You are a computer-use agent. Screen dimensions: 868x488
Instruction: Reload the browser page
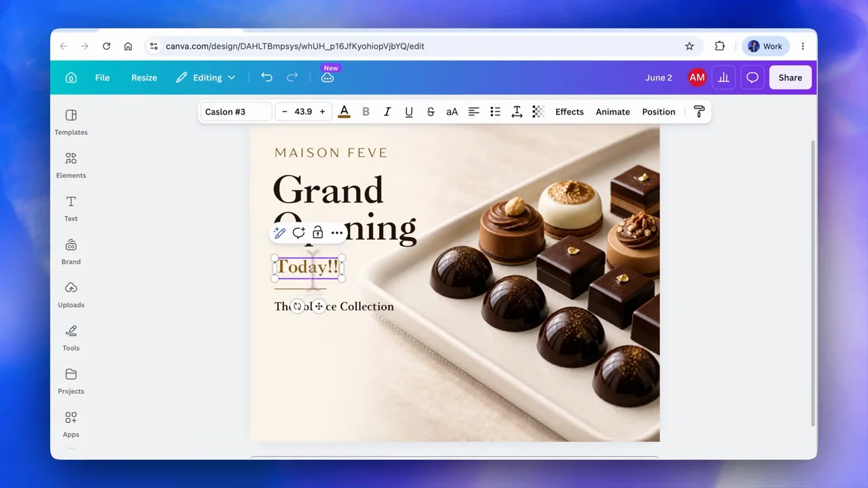(106, 46)
